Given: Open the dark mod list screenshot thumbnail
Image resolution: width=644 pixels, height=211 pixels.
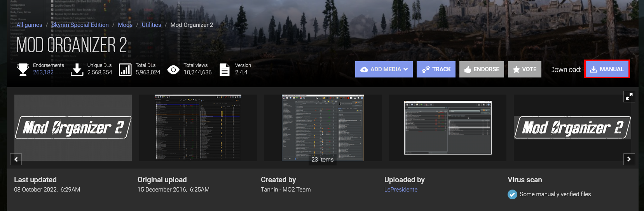Looking at the screenshot, I should coord(198,128).
